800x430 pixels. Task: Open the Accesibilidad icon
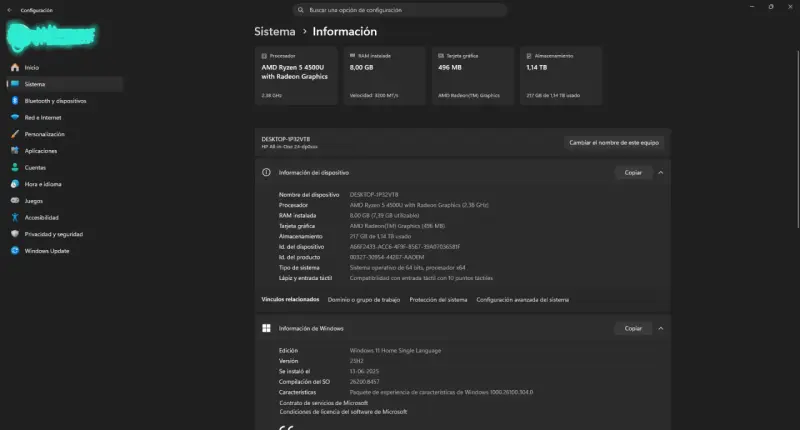15,217
